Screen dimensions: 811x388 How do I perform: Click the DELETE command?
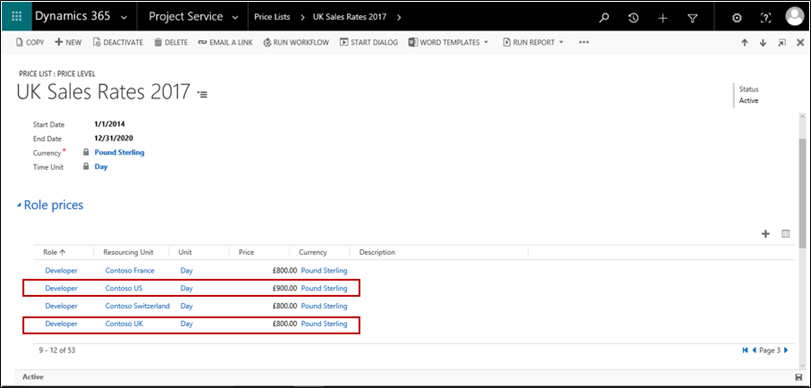click(171, 42)
